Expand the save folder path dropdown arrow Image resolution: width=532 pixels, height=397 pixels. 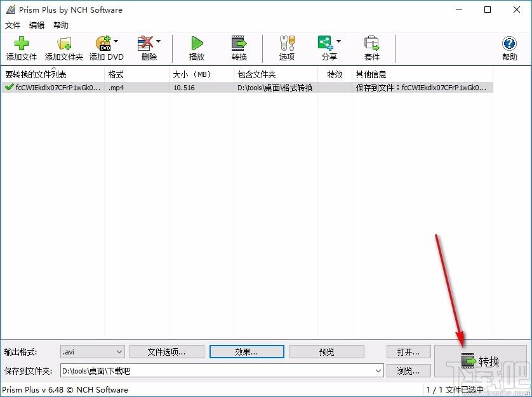(x=378, y=371)
